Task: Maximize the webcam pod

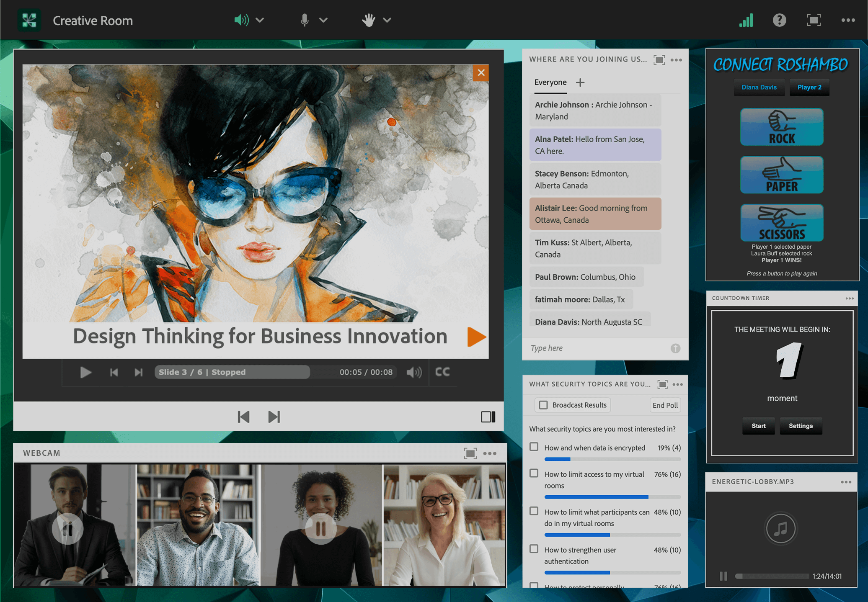Action: [x=471, y=453]
